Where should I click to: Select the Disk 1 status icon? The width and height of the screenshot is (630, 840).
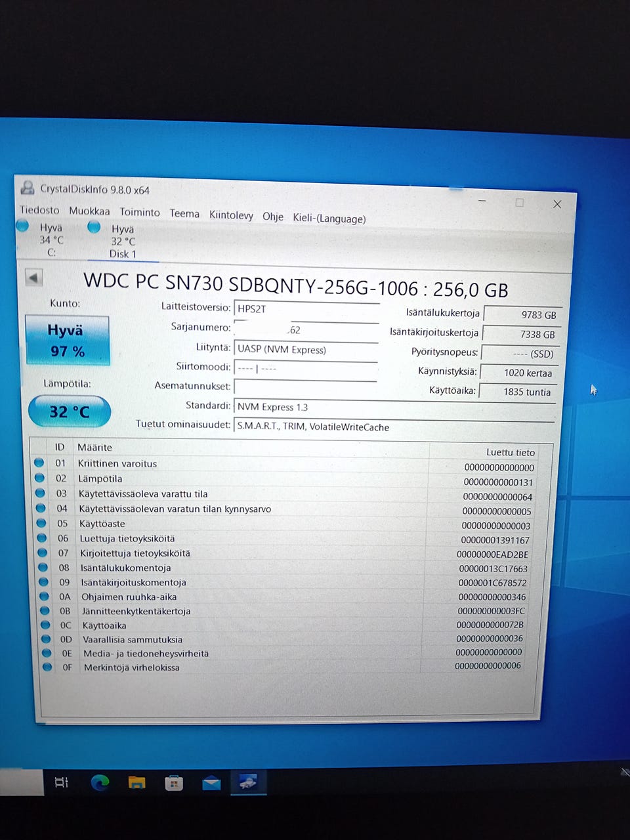click(94, 227)
